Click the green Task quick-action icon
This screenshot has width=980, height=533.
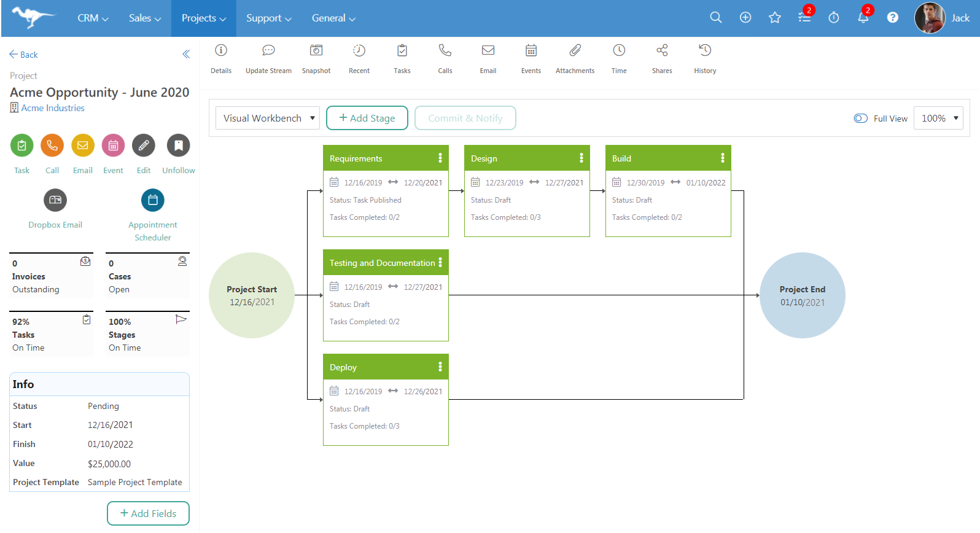(x=21, y=146)
